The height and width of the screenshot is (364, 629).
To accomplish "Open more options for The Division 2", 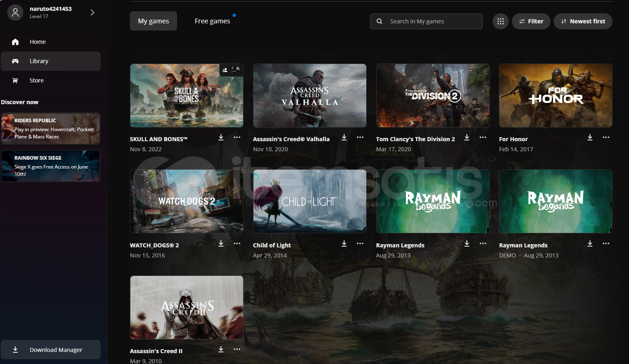I will [483, 138].
